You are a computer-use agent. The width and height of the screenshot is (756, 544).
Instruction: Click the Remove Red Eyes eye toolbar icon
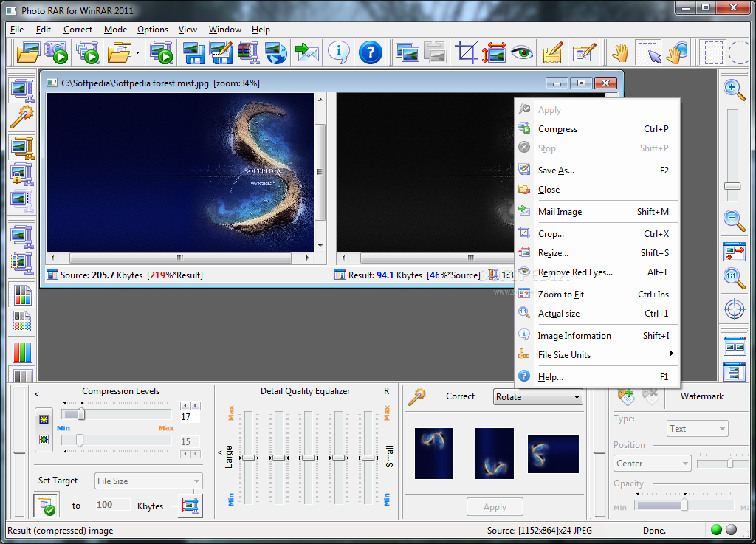click(522, 52)
